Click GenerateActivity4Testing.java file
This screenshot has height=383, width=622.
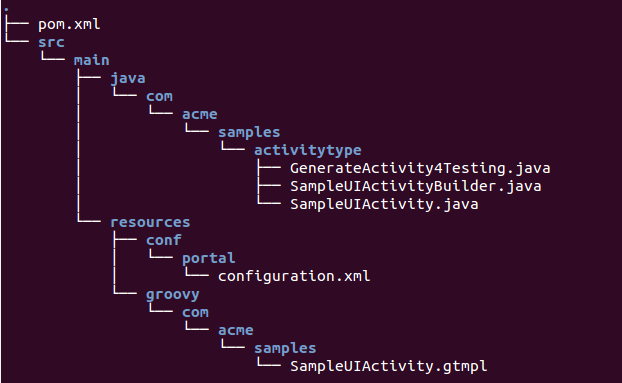pos(420,169)
